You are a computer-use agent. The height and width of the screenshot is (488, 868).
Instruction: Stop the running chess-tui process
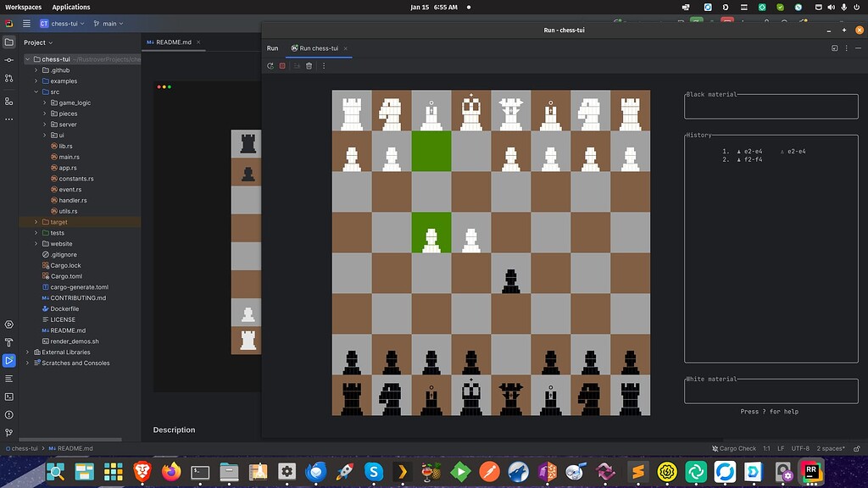(x=282, y=65)
